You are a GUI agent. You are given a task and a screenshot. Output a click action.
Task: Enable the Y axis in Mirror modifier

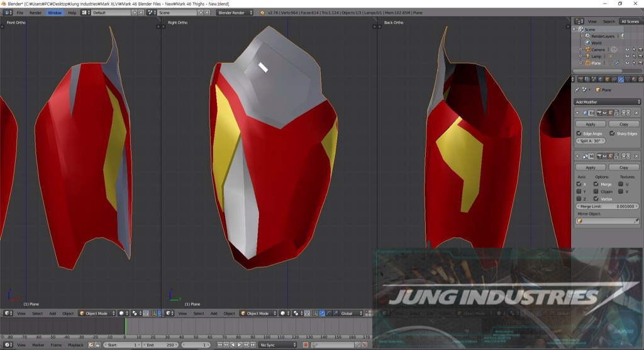pos(579,191)
